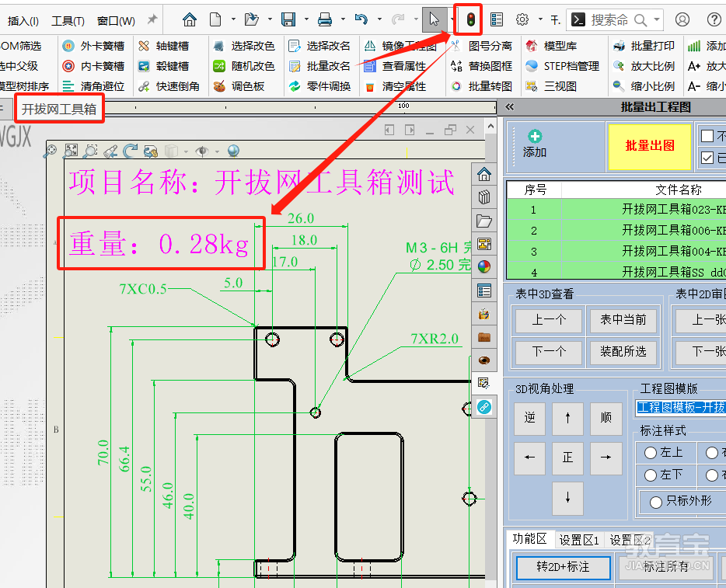
Task: Click the Save floppy disk icon
Action: point(288,19)
